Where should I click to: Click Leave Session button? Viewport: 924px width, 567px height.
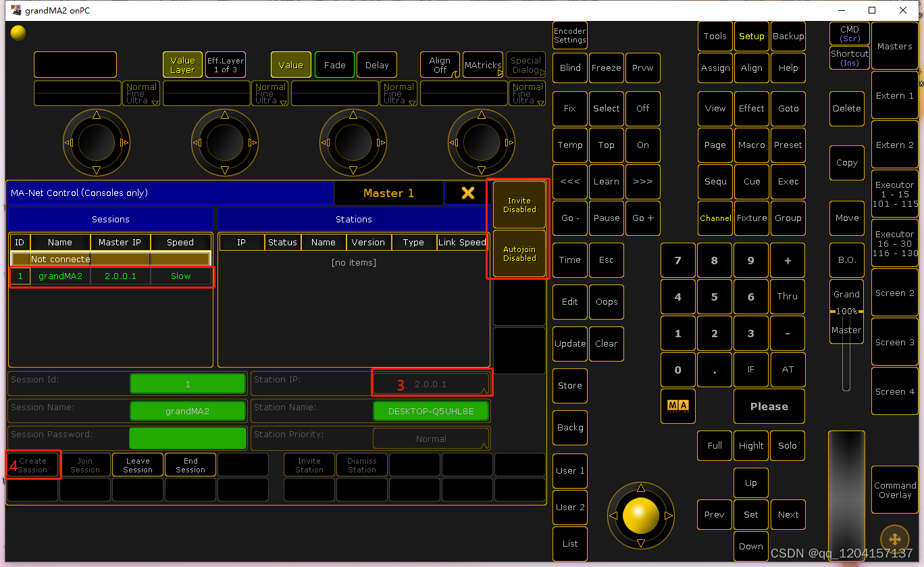tap(138, 465)
